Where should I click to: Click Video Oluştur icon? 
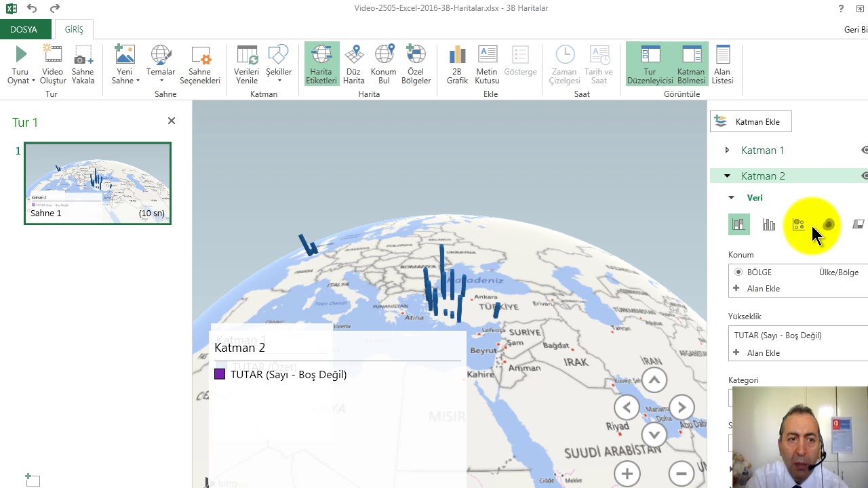(x=53, y=54)
